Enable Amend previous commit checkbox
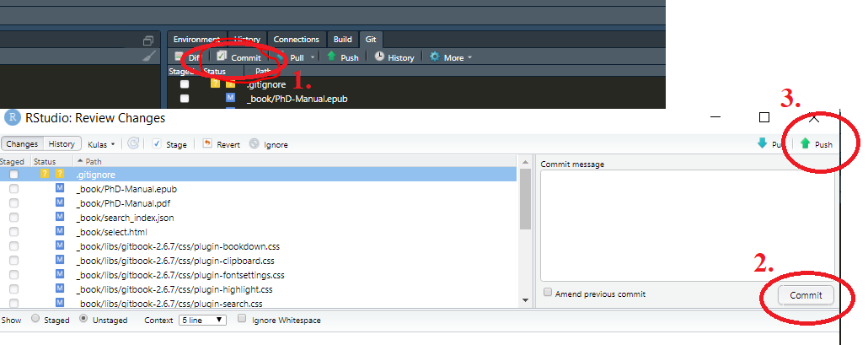The image size is (868, 345). pyautogui.click(x=549, y=294)
